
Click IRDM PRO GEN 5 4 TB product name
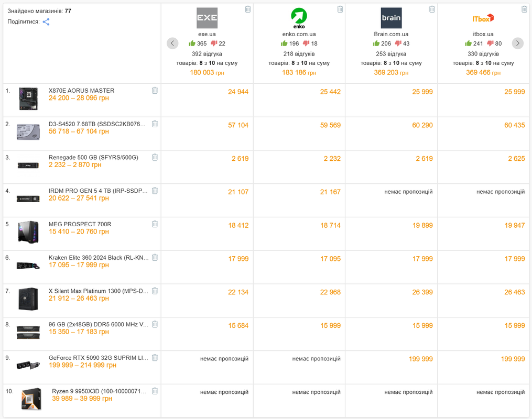(98, 191)
